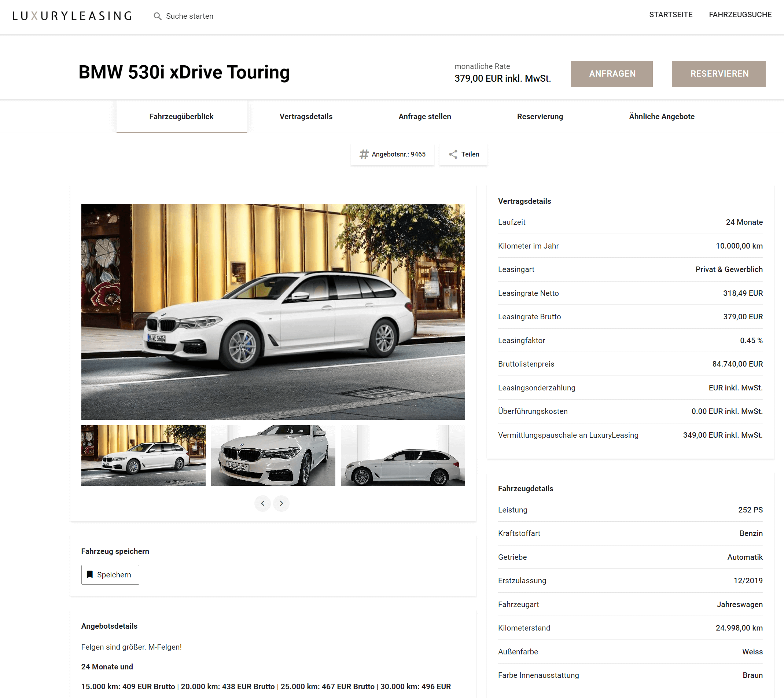Click the hash icon beside Angebotsnr.
The image size is (784, 698).
pos(364,154)
